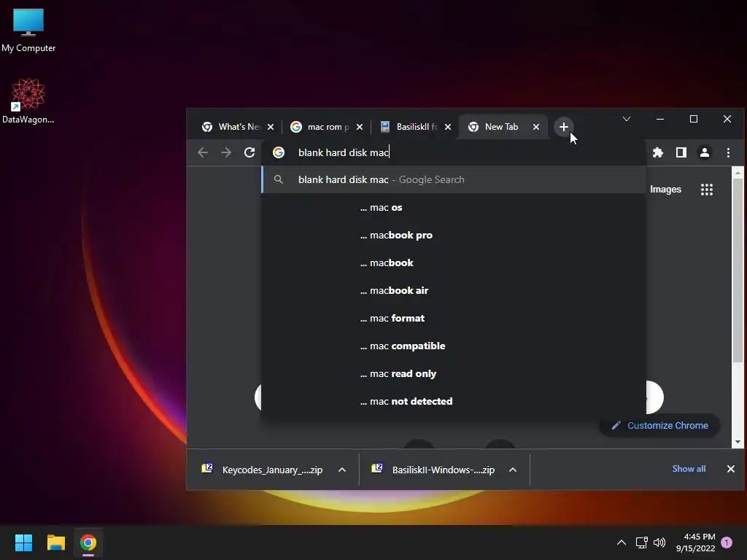This screenshot has height=560, width=747.
Task: Select the 'mac not detected' suggestion
Action: [454, 402]
